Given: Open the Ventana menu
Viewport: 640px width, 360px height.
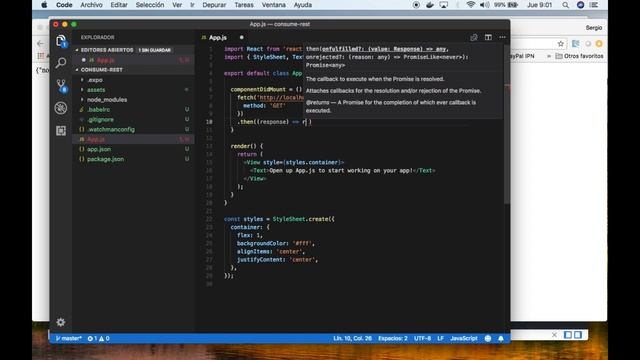Looking at the screenshot, I should click(273, 5).
